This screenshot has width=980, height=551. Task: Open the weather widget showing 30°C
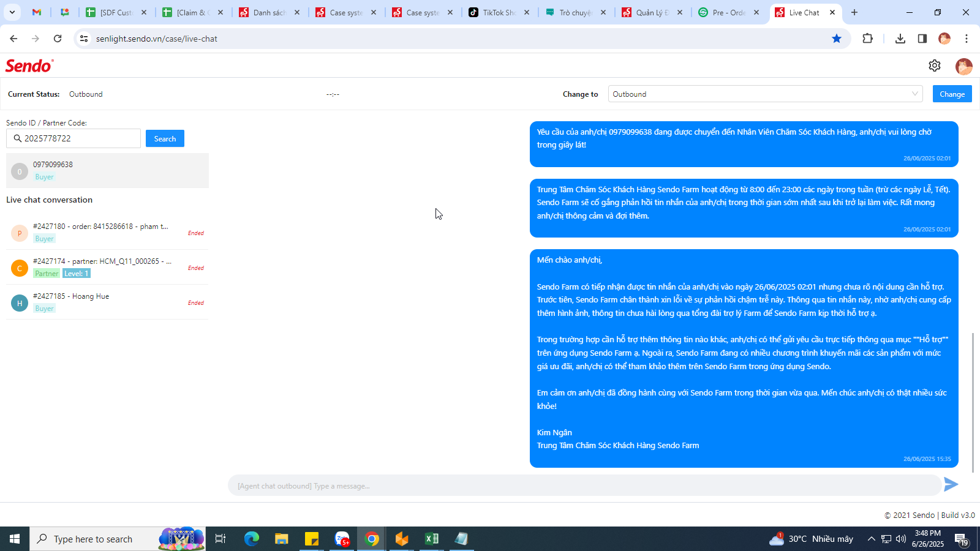tap(811, 539)
